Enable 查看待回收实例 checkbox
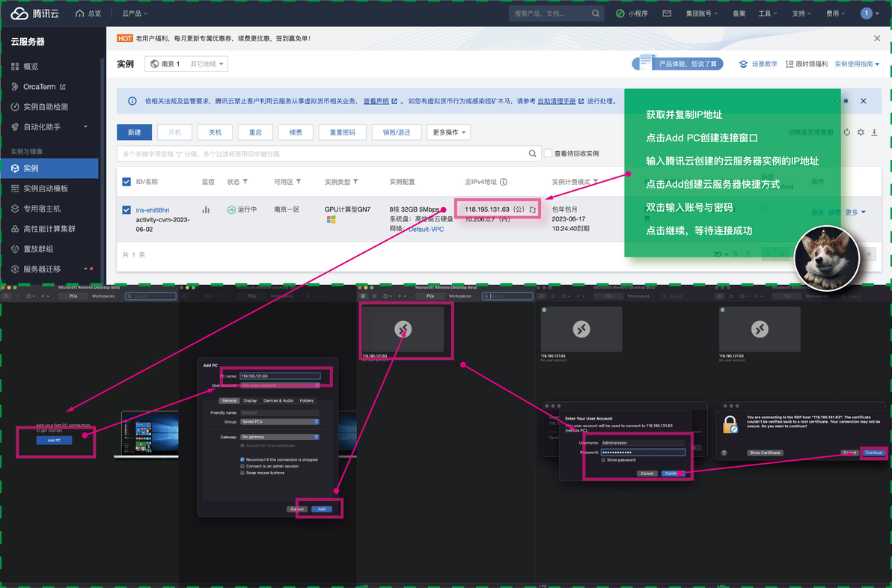 pyautogui.click(x=548, y=153)
